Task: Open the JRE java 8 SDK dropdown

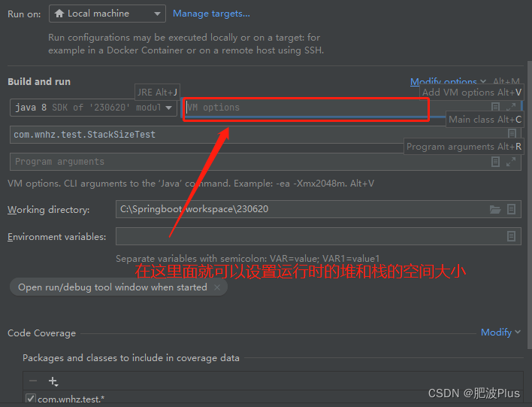Action: pyautogui.click(x=93, y=108)
